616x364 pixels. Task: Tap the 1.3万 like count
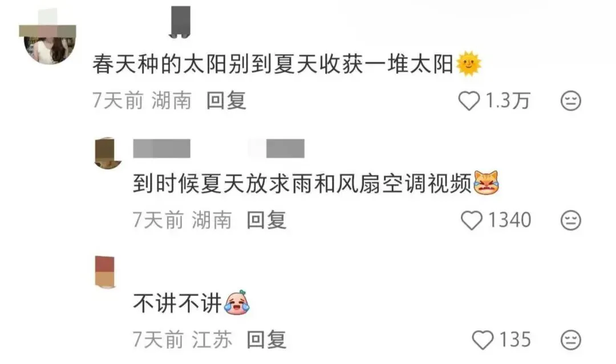point(508,101)
